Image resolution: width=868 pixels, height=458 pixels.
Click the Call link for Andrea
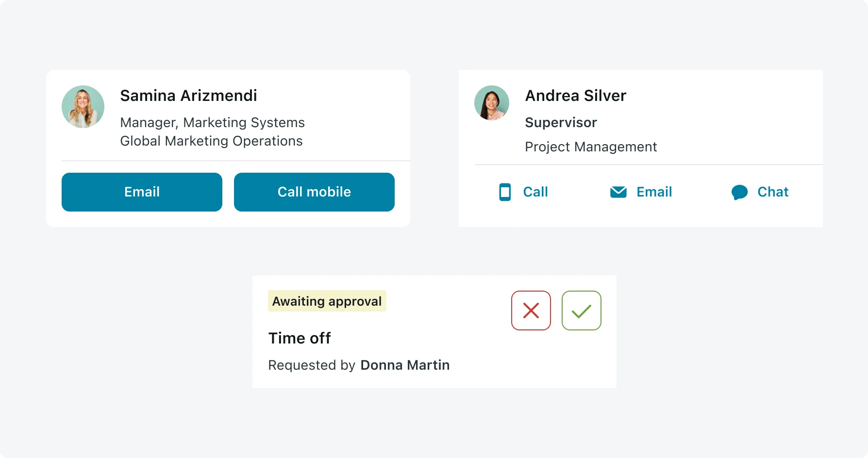click(535, 192)
